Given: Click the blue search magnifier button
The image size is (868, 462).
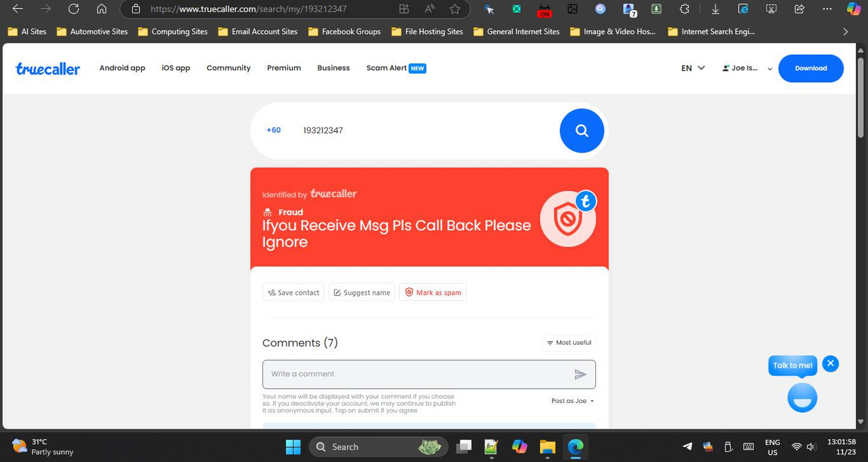Looking at the screenshot, I should click(582, 131).
